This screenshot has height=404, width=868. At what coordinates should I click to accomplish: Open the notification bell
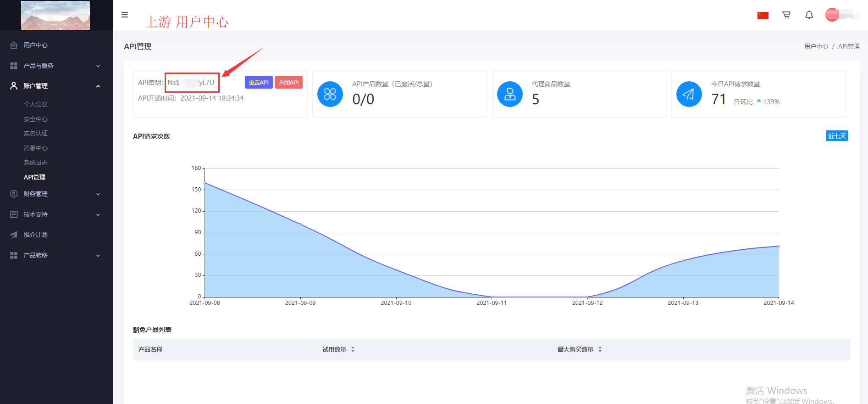click(x=809, y=15)
